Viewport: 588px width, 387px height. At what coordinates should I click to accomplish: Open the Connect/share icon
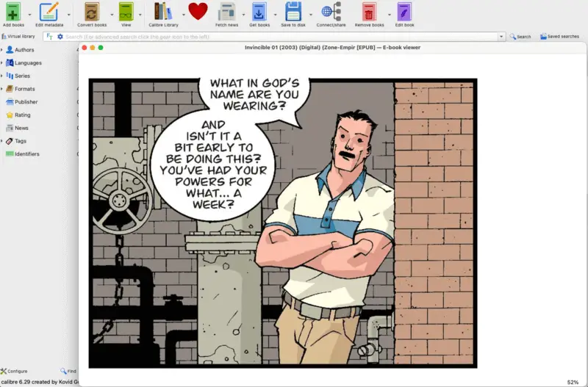click(331, 12)
